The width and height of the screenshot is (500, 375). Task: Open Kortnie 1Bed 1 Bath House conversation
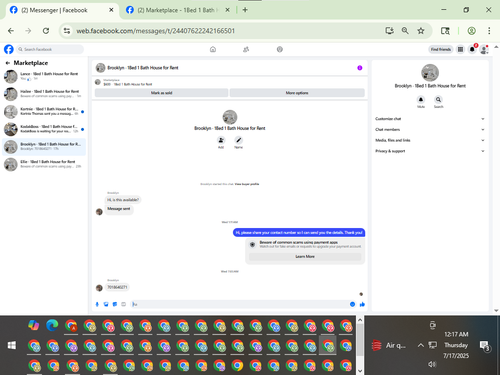pos(44,111)
